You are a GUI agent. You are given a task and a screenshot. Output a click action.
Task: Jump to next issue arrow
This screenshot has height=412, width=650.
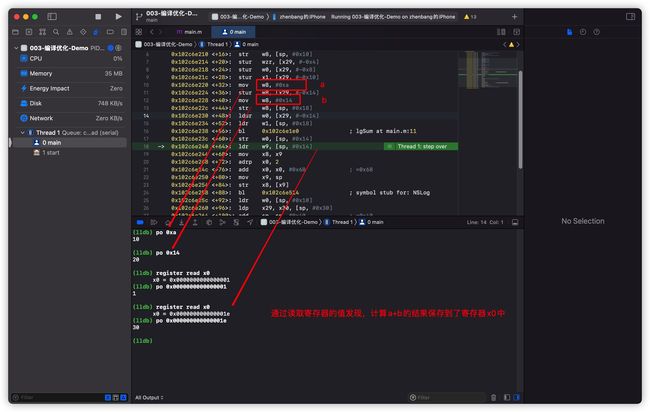[518, 44]
